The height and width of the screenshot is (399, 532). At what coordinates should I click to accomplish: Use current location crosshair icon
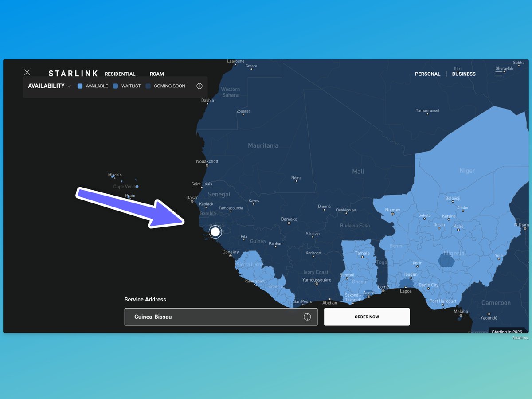click(307, 317)
